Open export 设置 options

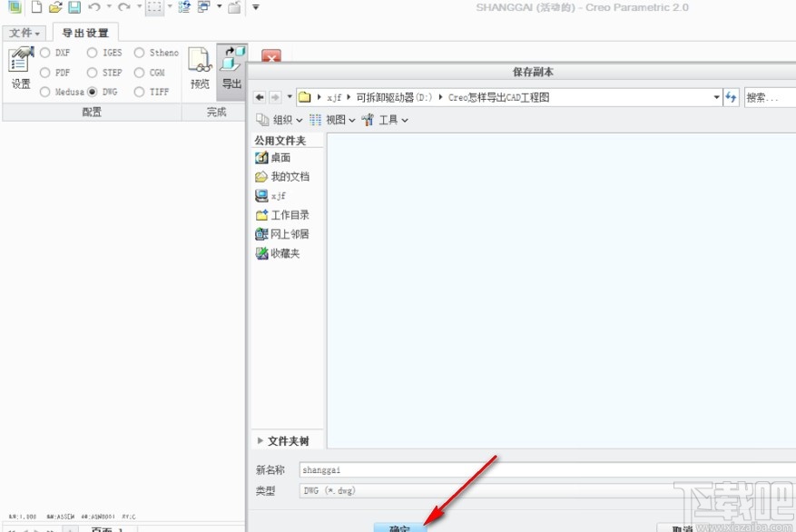tap(21, 68)
